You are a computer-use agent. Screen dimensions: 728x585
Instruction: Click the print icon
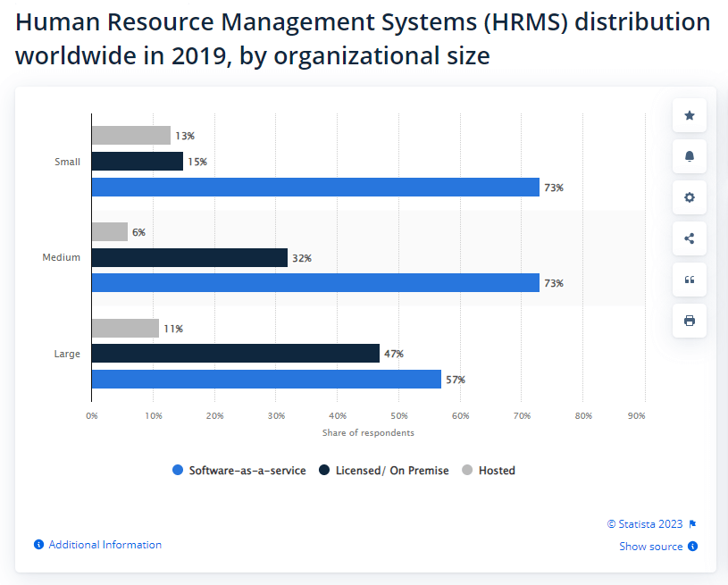pyautogui.click(x=689, y=321)
